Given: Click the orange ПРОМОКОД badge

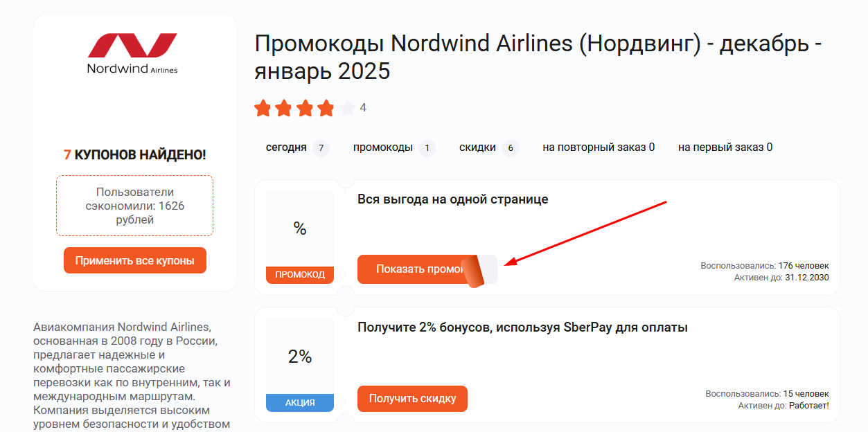Looking at the screenshot, I should tap(299, 274).
